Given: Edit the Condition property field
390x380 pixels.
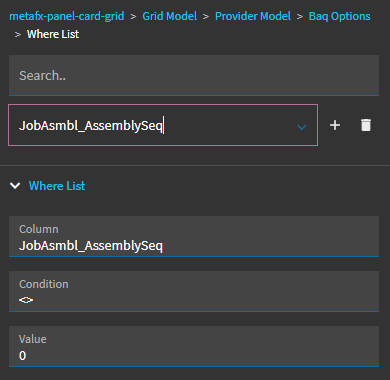Looking at the screenshot, I should tap(194, 291).
